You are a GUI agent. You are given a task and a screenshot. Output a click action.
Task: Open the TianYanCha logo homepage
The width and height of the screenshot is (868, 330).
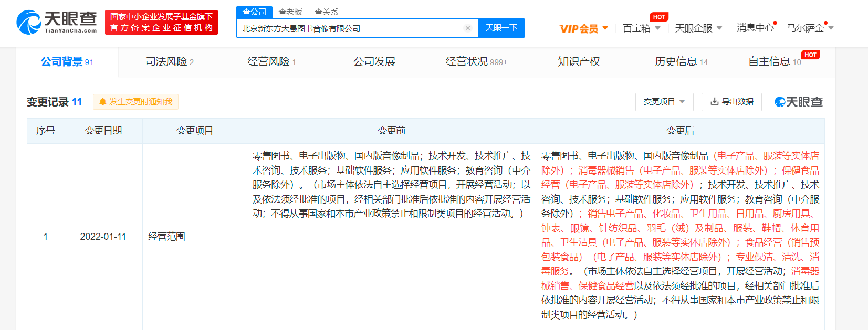tap(57, 22)
